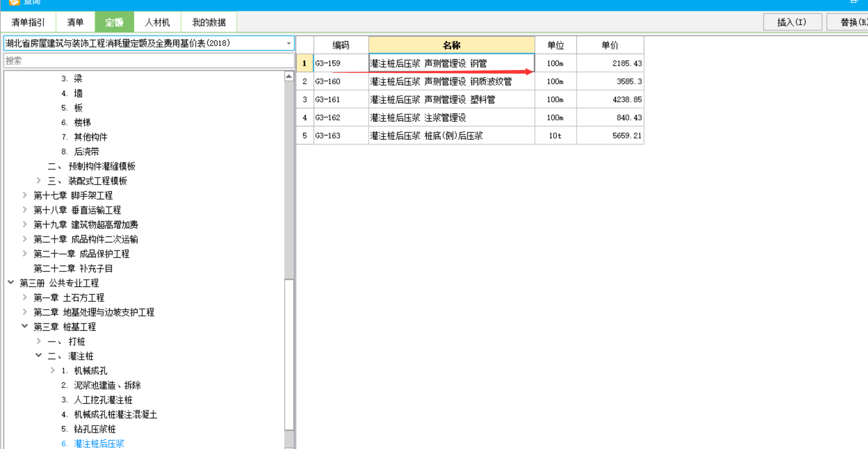Click the 单位 column header
Image resolution: width=868 pixels, height=449 pixels.
pyautogui.click(x=556, y=45)
